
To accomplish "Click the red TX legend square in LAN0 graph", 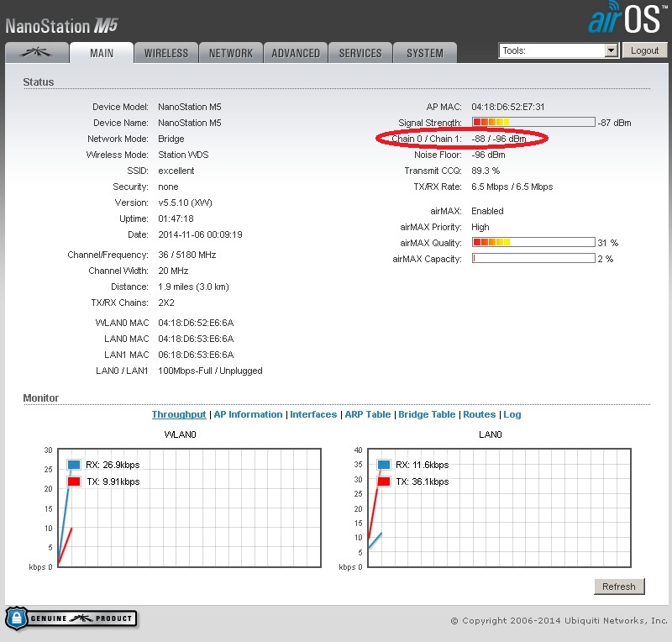I will (385, 481).
